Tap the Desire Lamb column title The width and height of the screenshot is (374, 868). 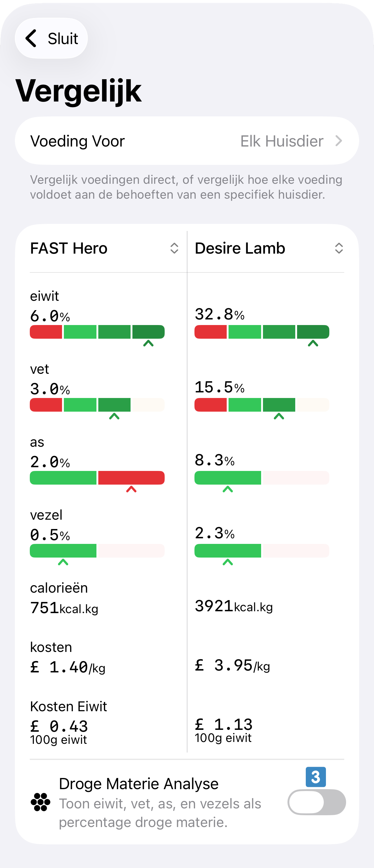(240, 248)
